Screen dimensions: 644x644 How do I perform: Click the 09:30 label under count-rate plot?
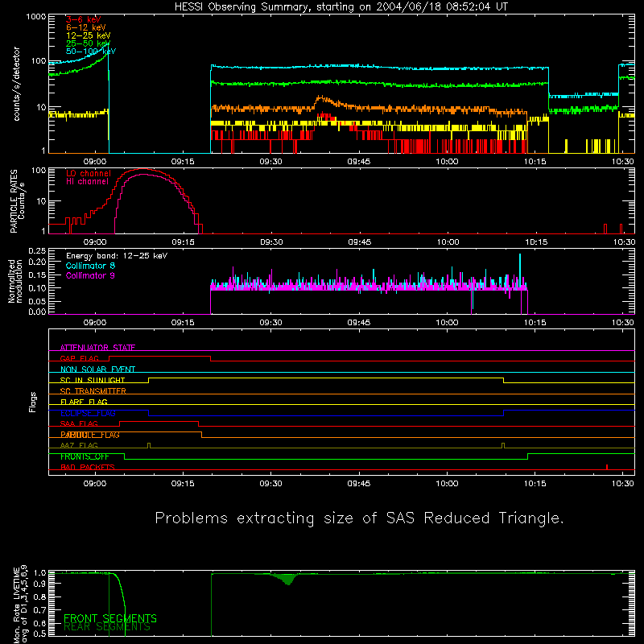click(270, 162)
